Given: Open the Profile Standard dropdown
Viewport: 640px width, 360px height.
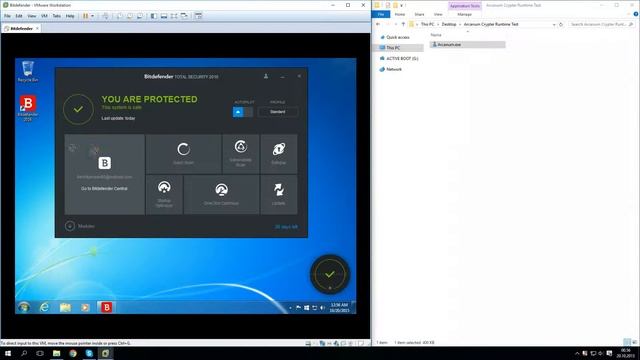Looking at the screenshot, I should pos(278,112).
